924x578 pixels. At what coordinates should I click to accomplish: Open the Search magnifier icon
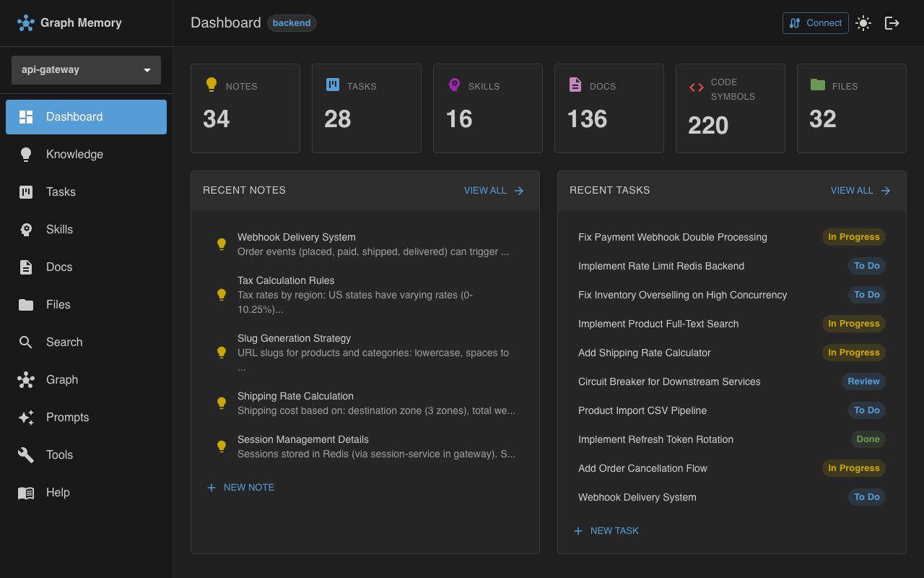click(25, 342)
